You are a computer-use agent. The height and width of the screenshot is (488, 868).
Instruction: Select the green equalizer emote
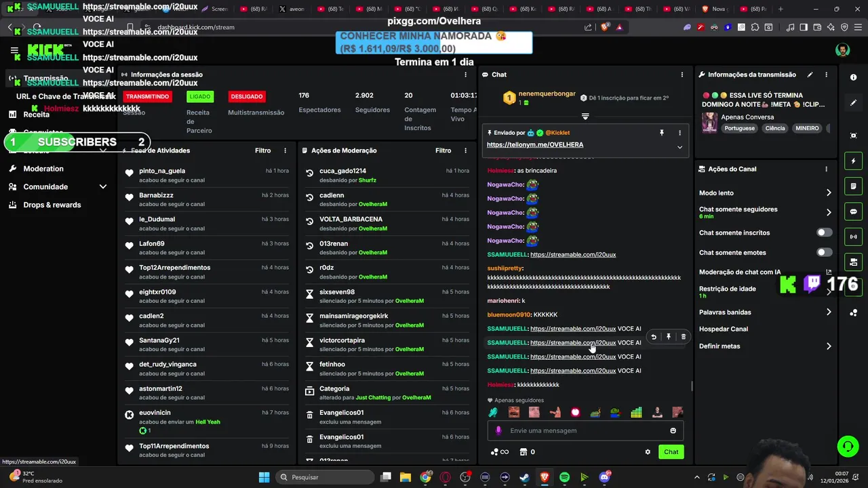point(636,412)
